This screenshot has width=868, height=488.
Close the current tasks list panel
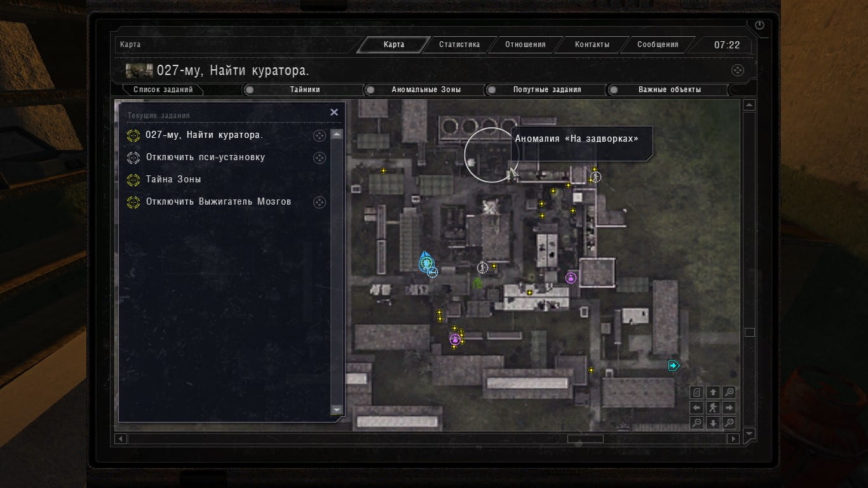tap(334, 112)
